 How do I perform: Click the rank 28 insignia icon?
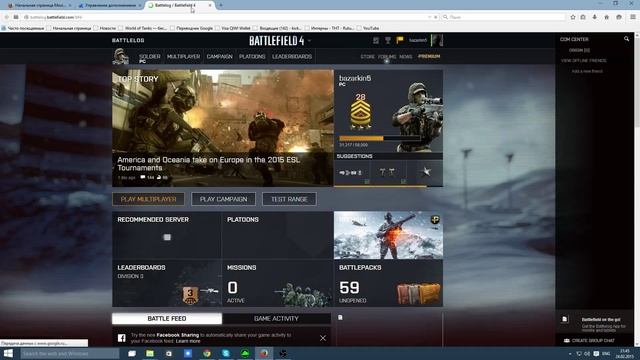point(360,114)
